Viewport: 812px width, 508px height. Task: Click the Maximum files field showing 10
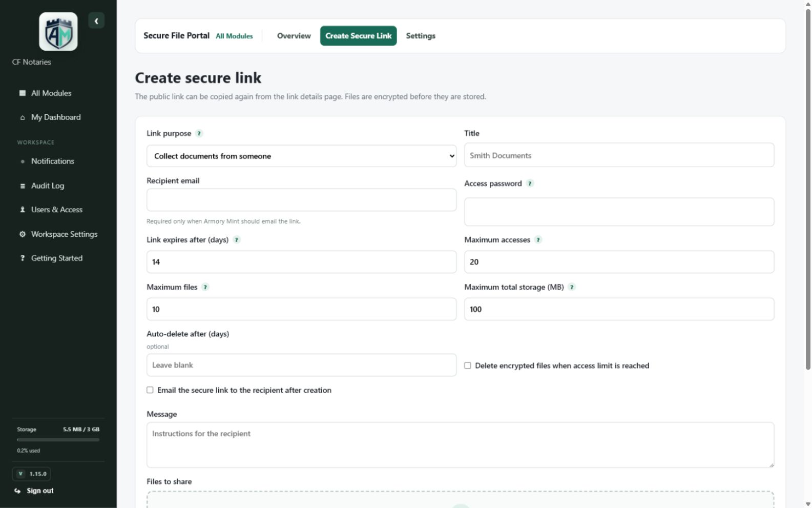[x=301, y=310]
